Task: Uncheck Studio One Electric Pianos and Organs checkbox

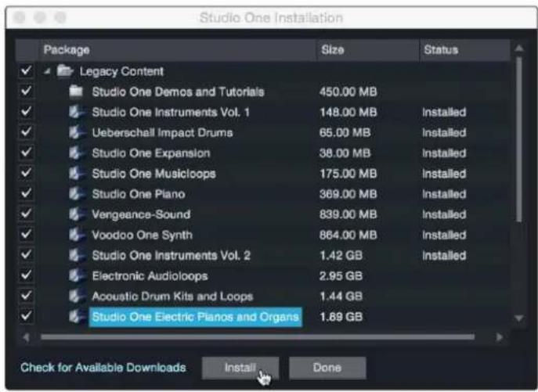Action: pyautogui.click(x=26, y=317)
